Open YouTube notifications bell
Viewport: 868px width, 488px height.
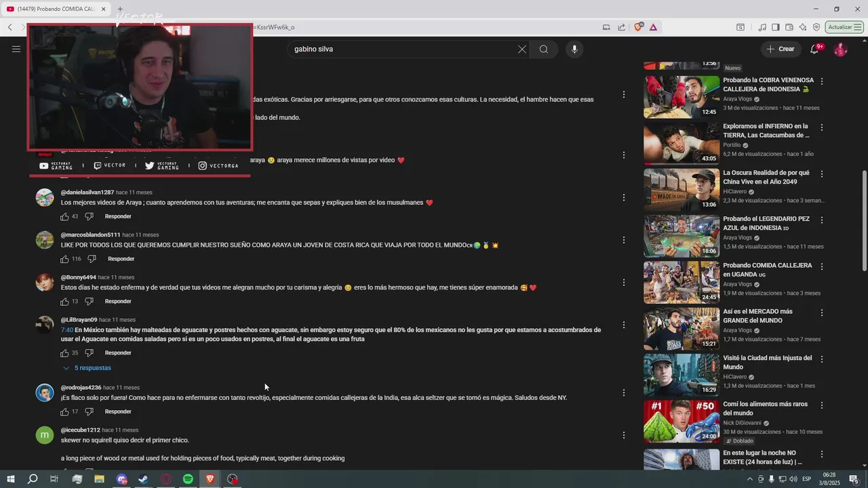pos(814,49)
